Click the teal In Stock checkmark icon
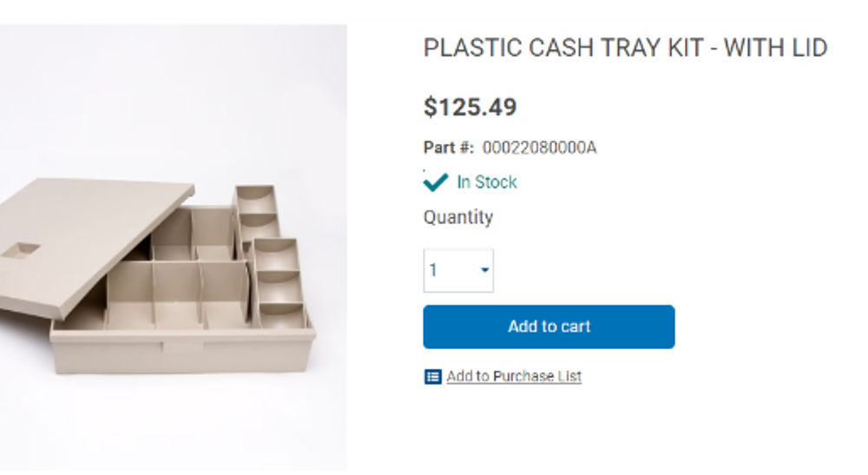 tap(435, 182)
